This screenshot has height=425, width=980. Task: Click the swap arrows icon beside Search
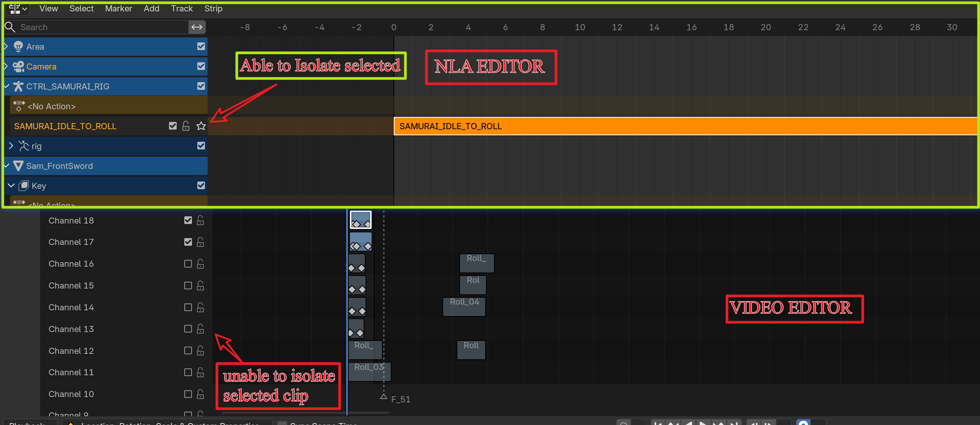(x=197, y=27)
